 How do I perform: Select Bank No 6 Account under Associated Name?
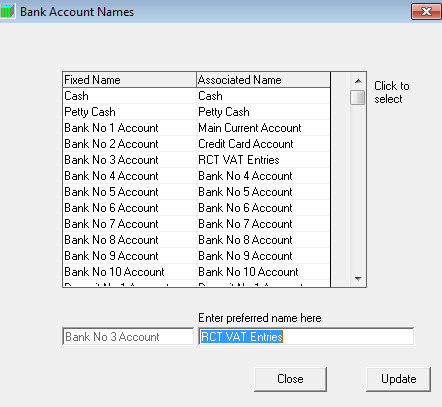(263, 208)
